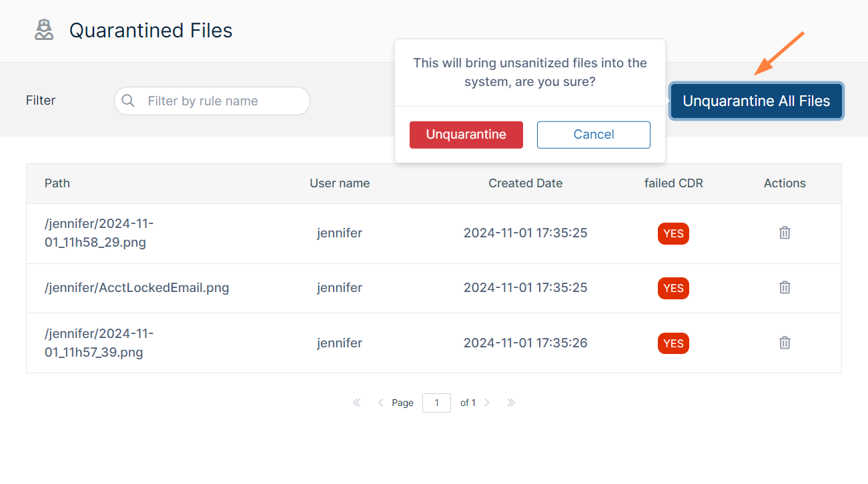Image resolution: width=868 pixels, height=484 pixels.
Task: Click the failed CDR column header
Action: (x=673, y=183)
